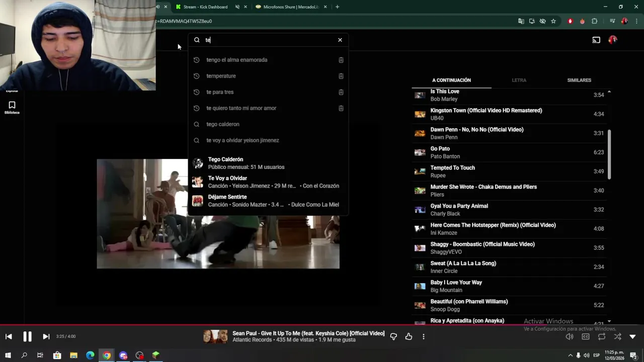Play "Is This Love" by Bob Marley
644x362 pixels.
click(x=509, y=95)
